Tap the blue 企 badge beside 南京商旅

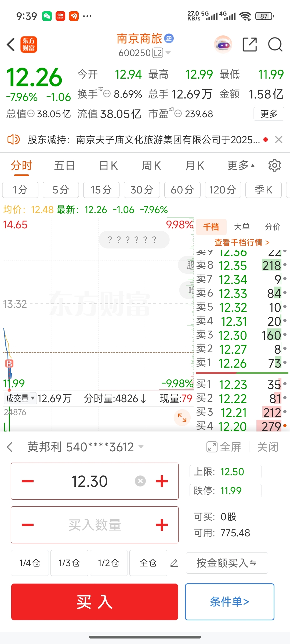[169, 38]
